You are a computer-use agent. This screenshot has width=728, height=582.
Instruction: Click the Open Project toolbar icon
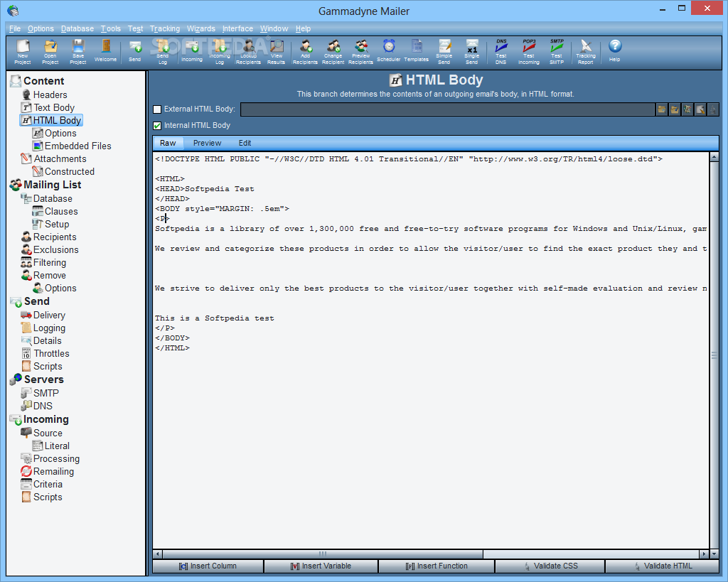(50, 51)
